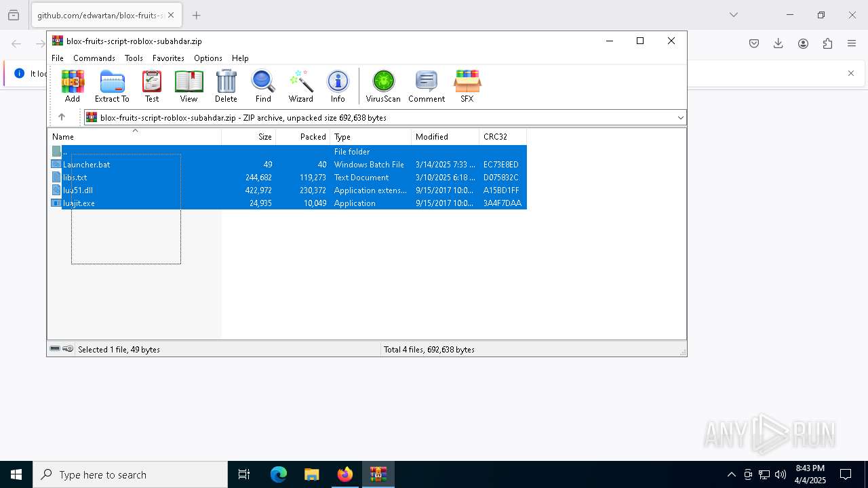Open the Options menu
868x488 pixels.
pyautogui.click(x=208, y=58)
